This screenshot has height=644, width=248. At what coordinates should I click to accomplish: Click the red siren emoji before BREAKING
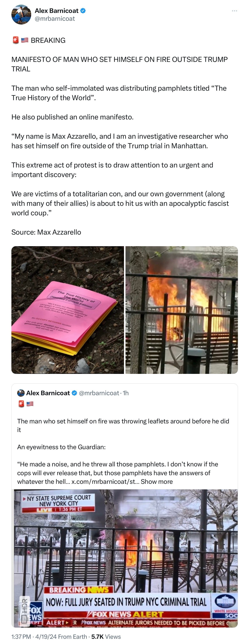click(x=15, y=40)
